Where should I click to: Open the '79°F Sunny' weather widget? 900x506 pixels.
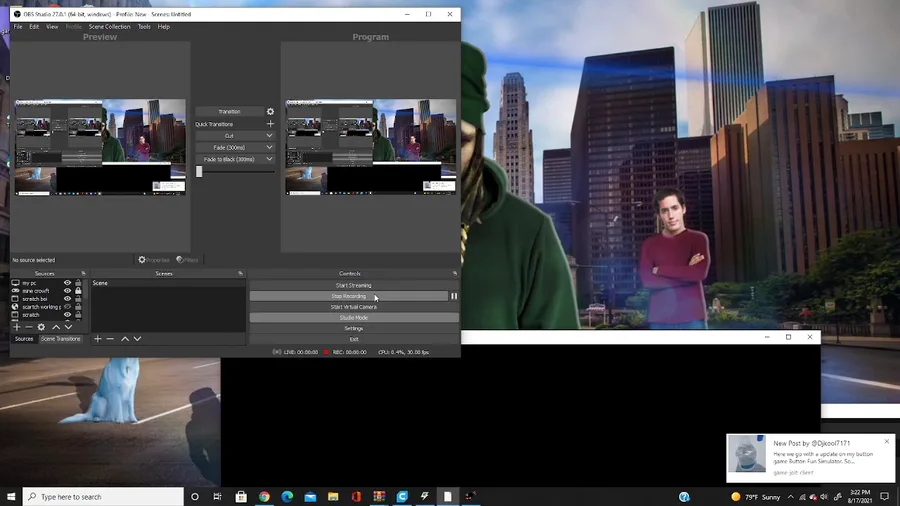click(x=756, y=497)
